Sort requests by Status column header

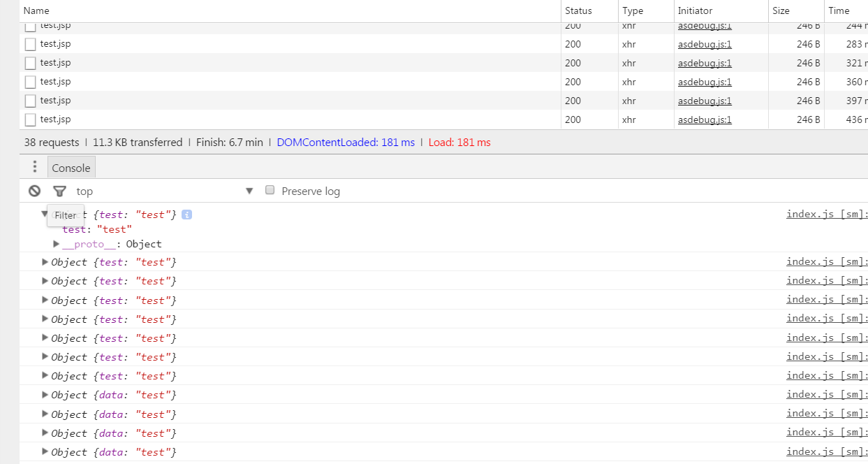(x=578, y=10)
